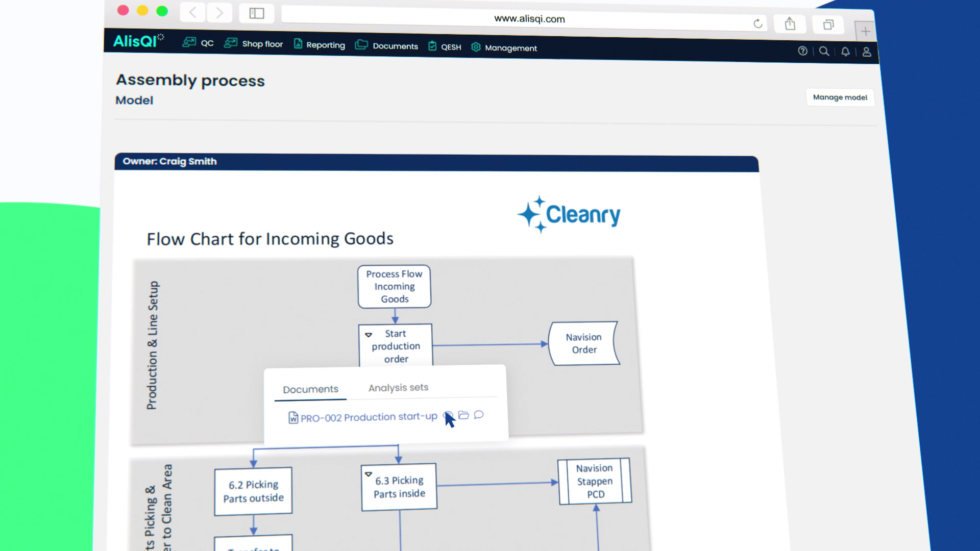Viewport: 980px width, 551px height.
Task: Switch to the Analysis sets tab
Action: click(x=399, y=388)
